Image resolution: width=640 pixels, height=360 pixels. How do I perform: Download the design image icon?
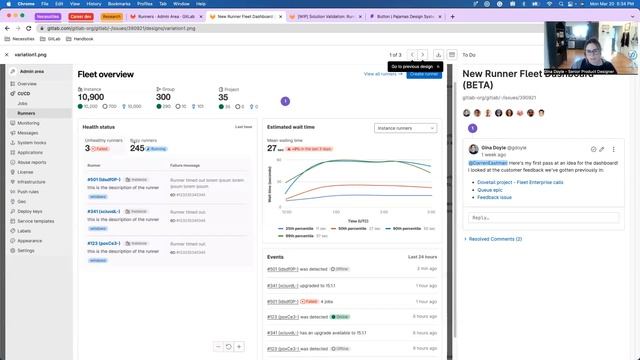(x=438, y=55)
